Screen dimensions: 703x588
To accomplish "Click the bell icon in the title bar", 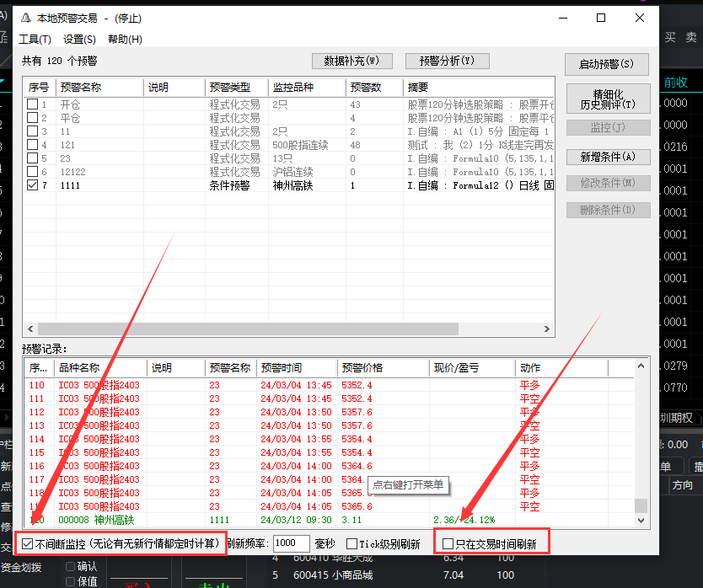I will pyautogui.click(x=26, y=18).
